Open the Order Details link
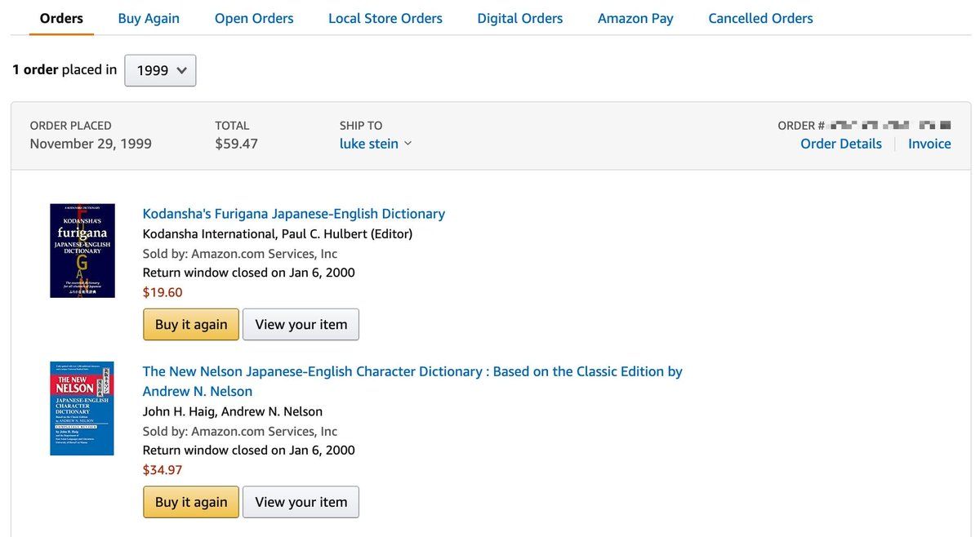This screenshot has width=980, height=537. pyautogui.click(x=840, y=144)
